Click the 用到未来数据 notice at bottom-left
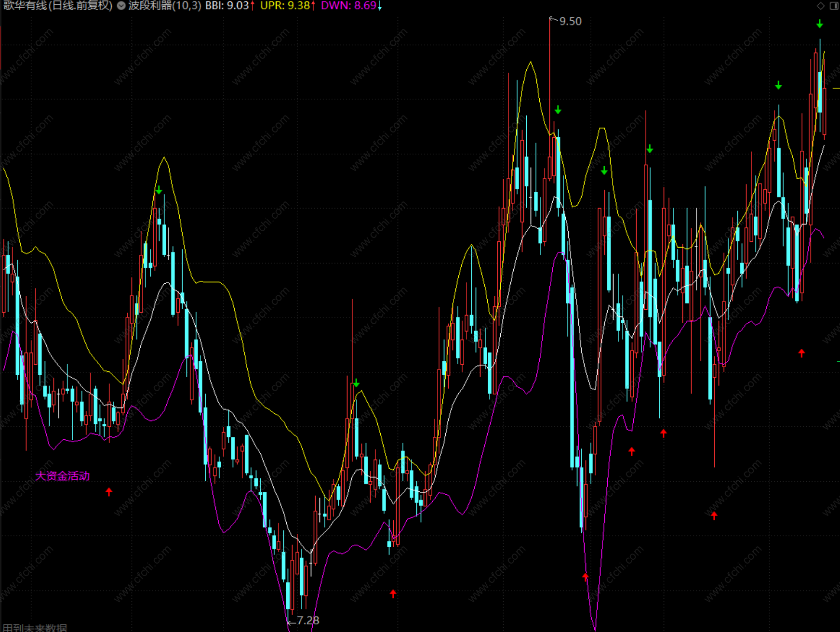This screenshot has width=840, height=632. [x=35, y=628]
